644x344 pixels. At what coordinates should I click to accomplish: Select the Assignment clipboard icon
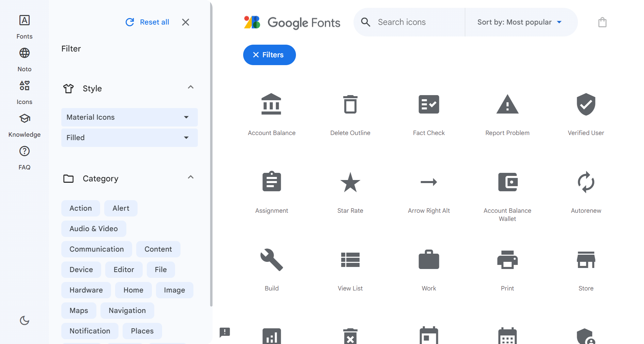click(271, 182)
